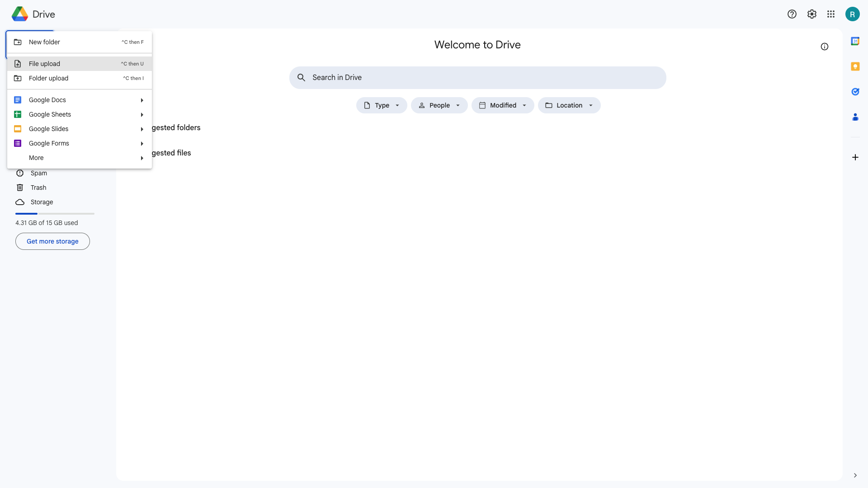Click the storage usage progress bar
Image resolution: width=868 pixels, height=488 pixels.
coord(55,214)
